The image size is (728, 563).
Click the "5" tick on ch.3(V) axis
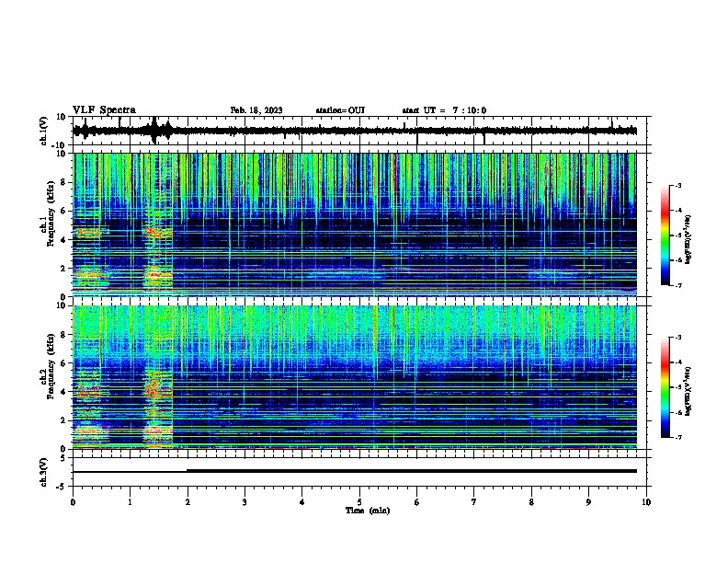pyautogui.click(x=63, y=458)
